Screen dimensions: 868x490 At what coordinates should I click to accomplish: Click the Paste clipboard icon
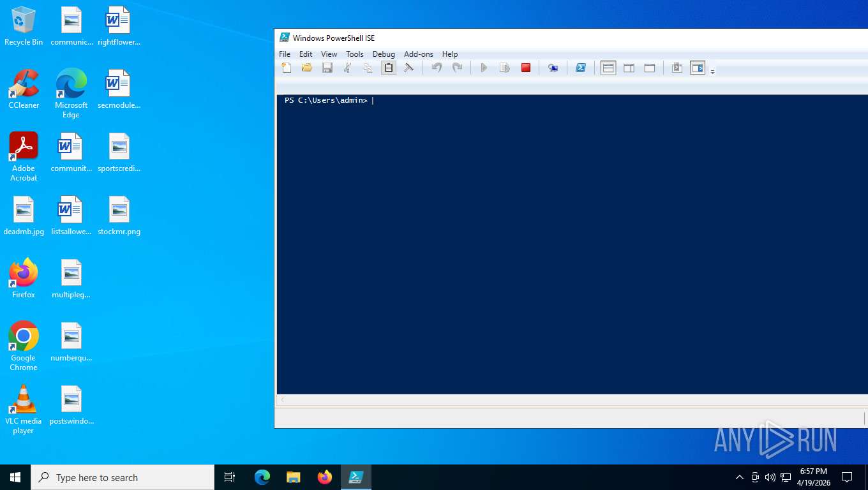[389, 68]
